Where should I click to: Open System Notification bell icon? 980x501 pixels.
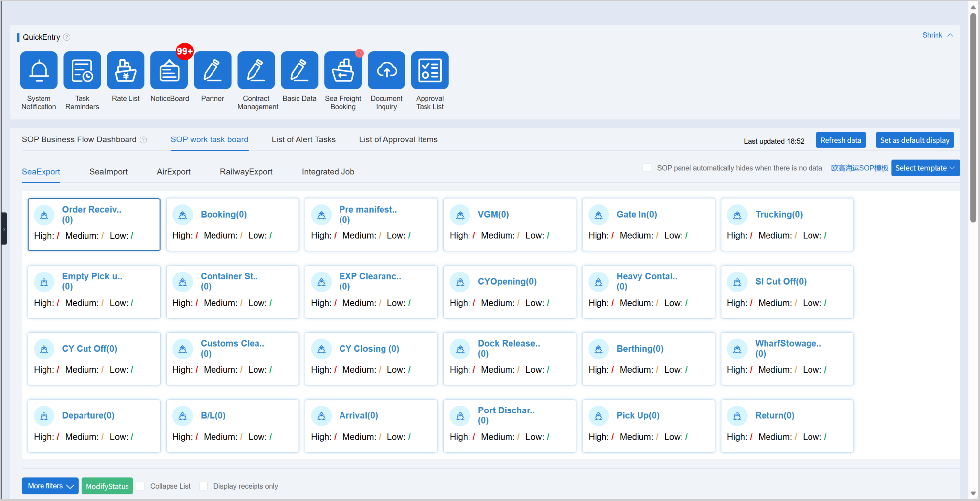tap(39, 71)
